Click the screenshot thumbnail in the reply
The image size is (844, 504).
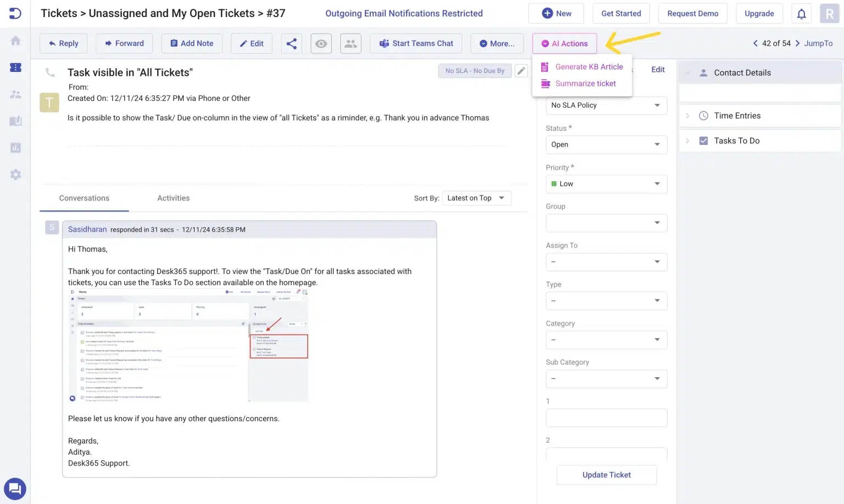pos(188,345)
